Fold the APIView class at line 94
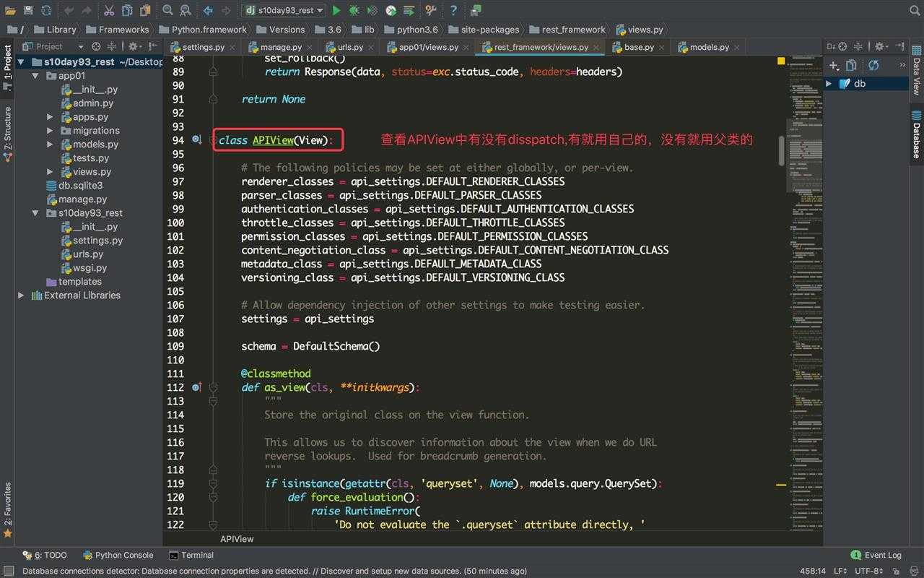Screen dimensions: 924x578 click(x=214, y=140)
